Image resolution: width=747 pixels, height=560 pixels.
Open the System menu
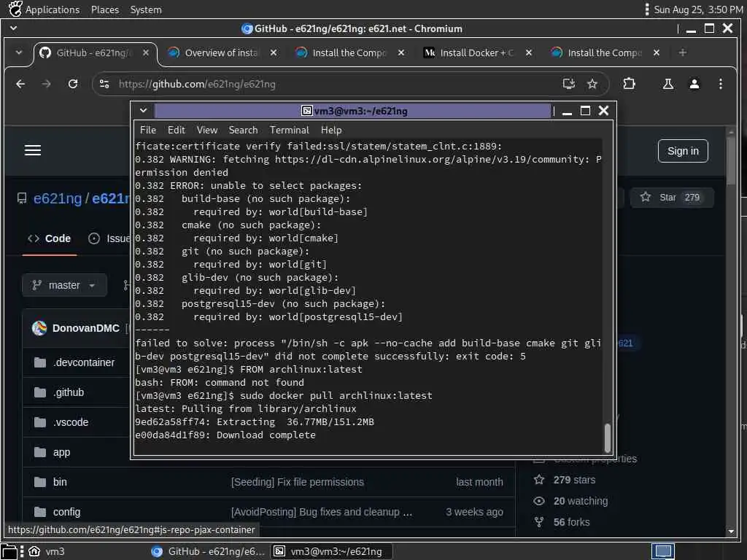click(x=146, y=9)
